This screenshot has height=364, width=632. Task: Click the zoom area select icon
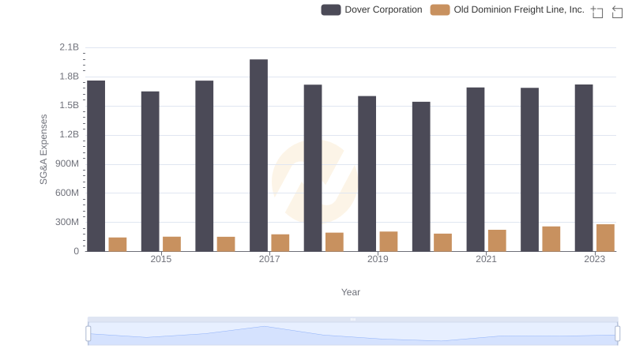597,12
